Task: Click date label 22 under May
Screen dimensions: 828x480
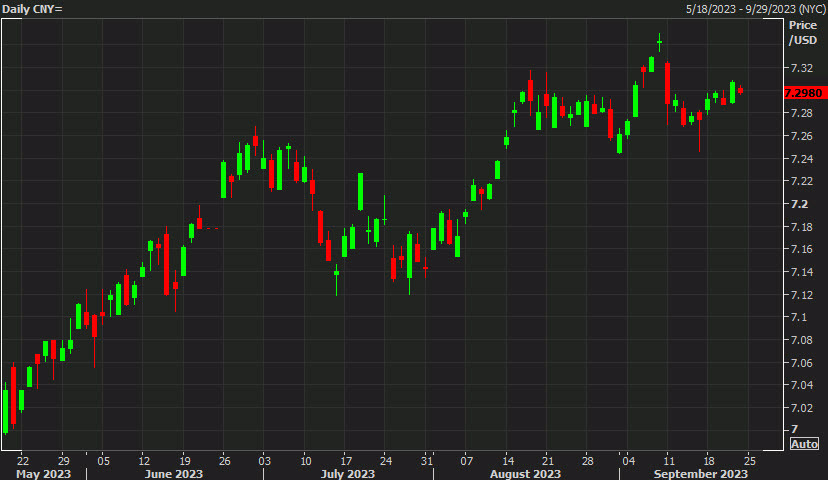Action: (23, 460)
